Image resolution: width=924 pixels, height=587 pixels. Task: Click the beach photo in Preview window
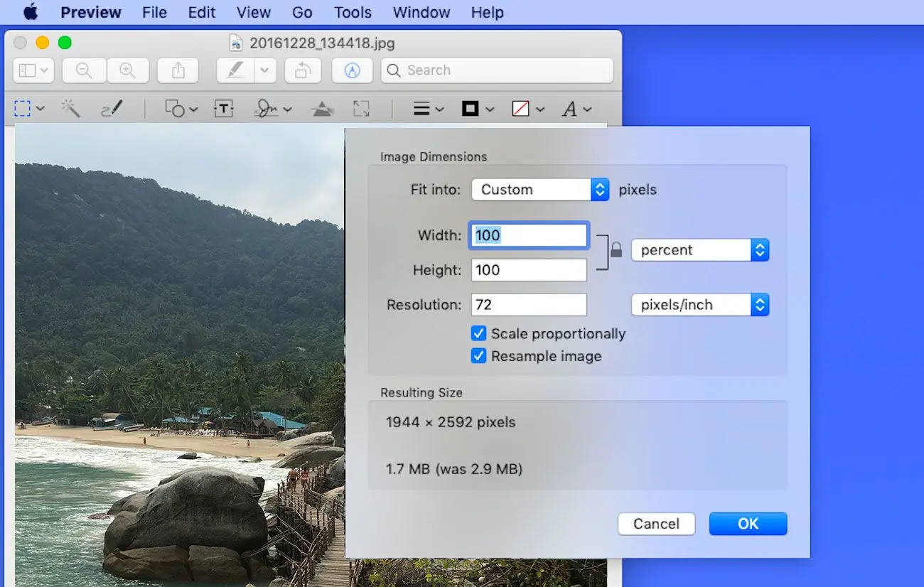pos(179,355)
